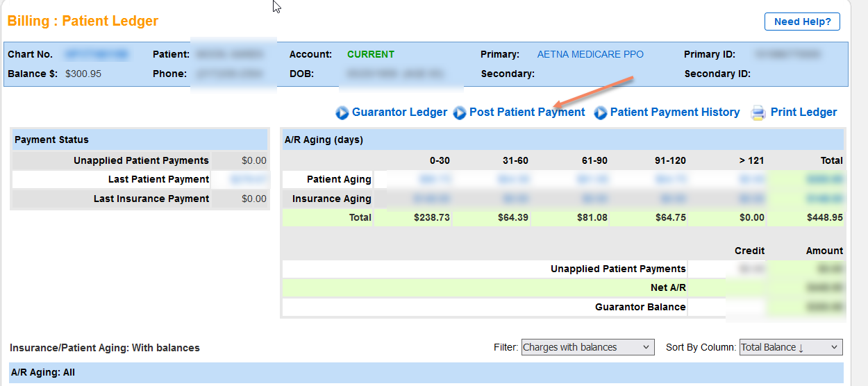Open Post Patient Payment link
Viewport: 868px width, 386px height.
tap(527, 112)
